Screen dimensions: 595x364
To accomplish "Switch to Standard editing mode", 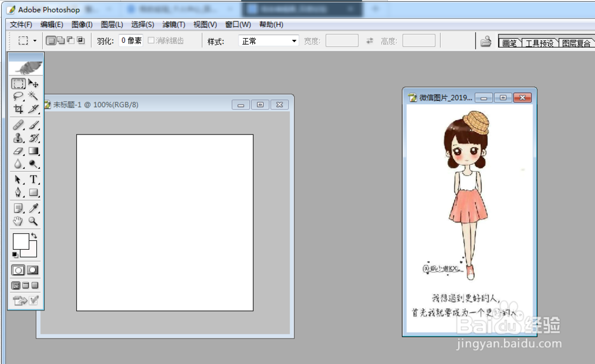I will click(18, 270).
